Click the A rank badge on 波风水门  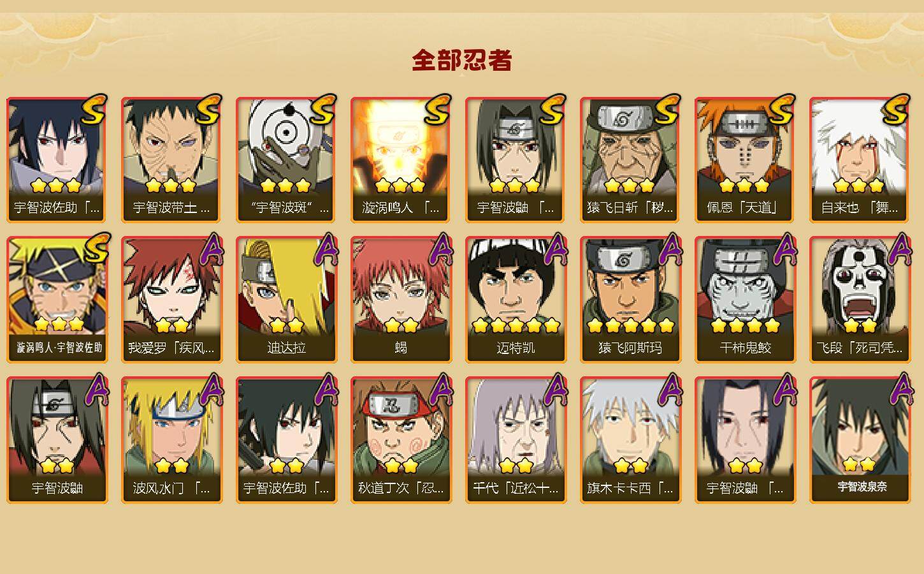tap(211, 390)
